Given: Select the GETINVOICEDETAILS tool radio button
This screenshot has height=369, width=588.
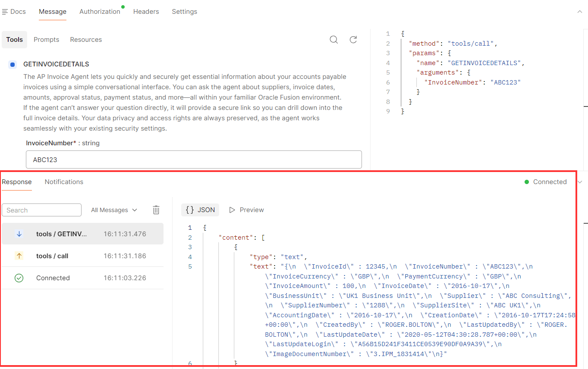Looking at the screenshot, I should [x=13, y=65].
